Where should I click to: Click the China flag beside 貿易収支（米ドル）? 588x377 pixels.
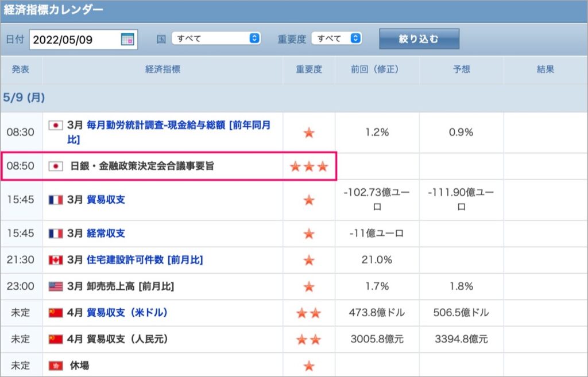pos(56,313)
